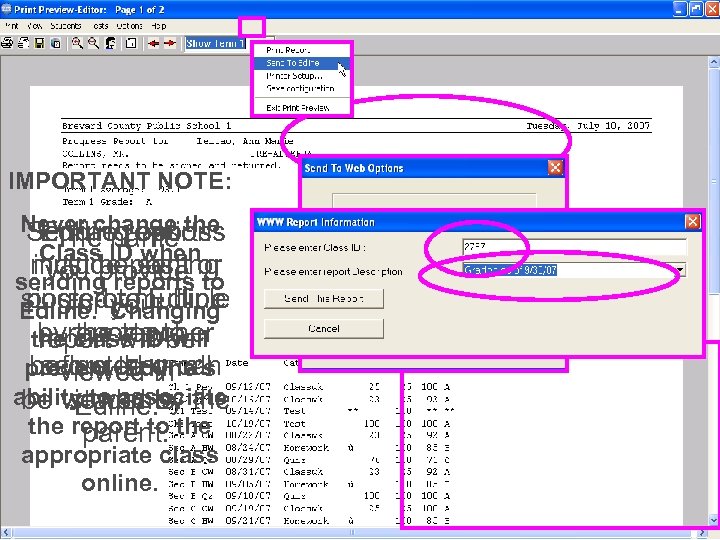The width and height of the screenshot is (720, 540).
Task: Open the Options menu
Action: (x=129, y=26)
